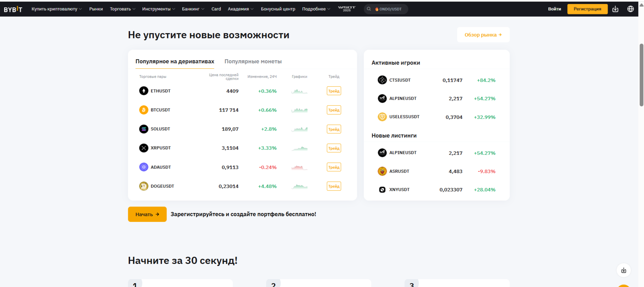
Task: Click Трейд button for ADAUSDT
Action: click(334, 167)
